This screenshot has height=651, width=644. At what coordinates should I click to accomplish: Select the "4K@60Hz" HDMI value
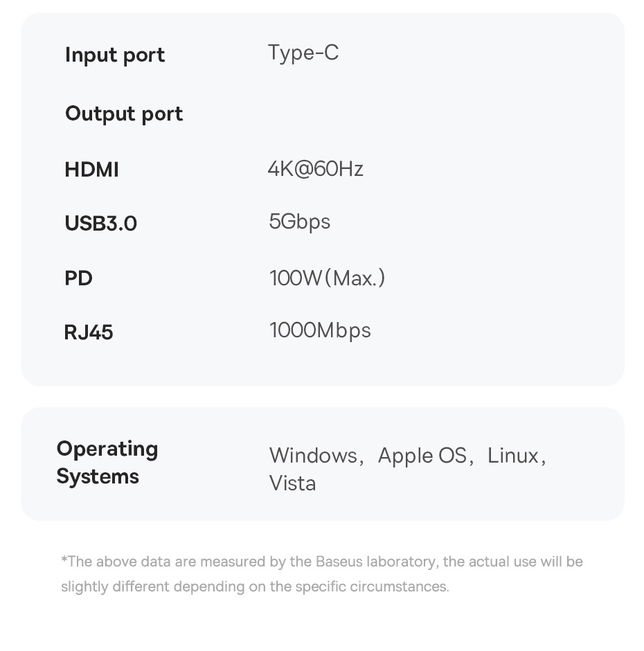(315, 169)
